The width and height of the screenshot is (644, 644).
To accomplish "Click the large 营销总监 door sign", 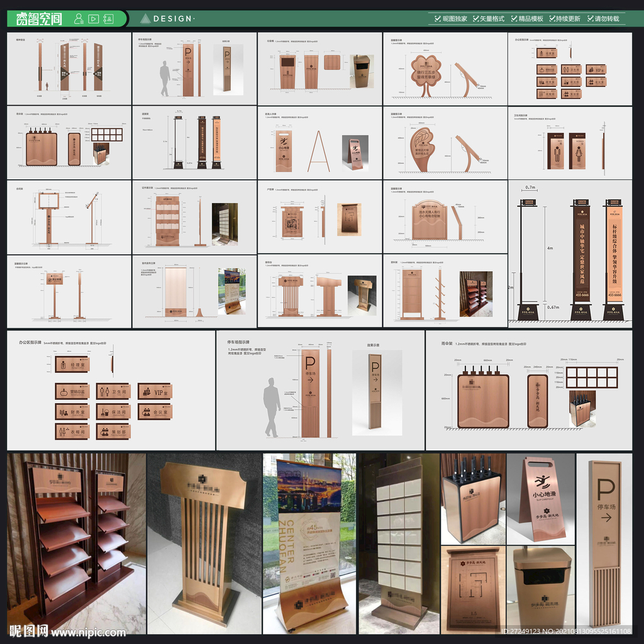I will 72,392.
